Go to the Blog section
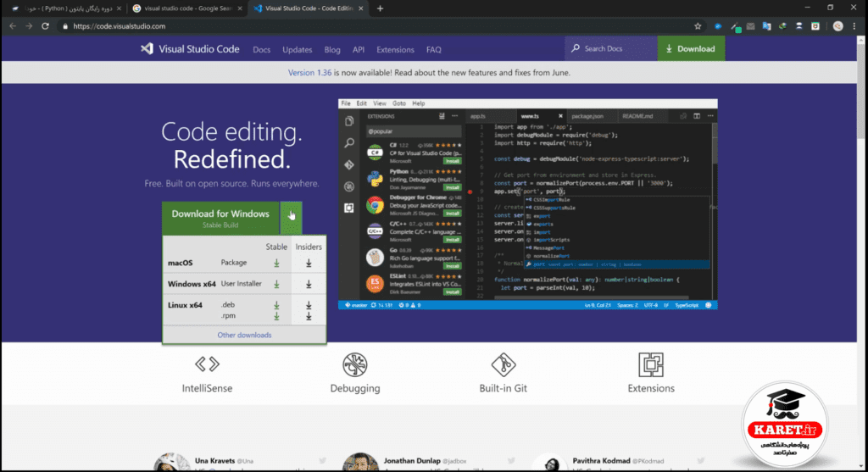Screen dimensions: 868x472 tap(332, 50)
